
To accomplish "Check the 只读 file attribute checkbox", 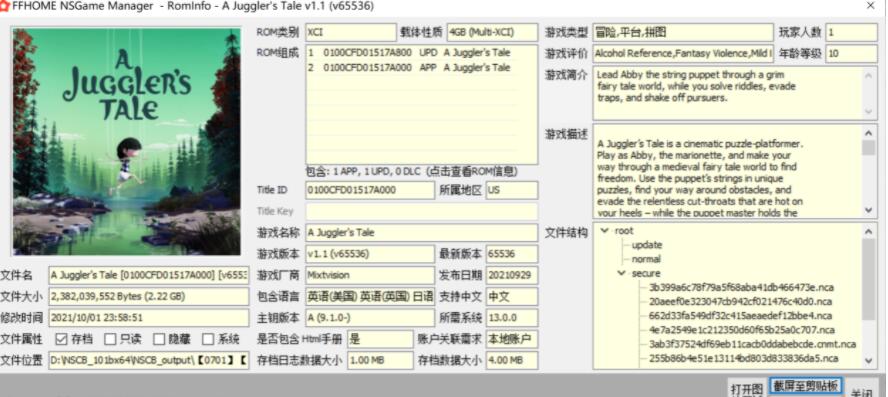I will pos(110,339).
